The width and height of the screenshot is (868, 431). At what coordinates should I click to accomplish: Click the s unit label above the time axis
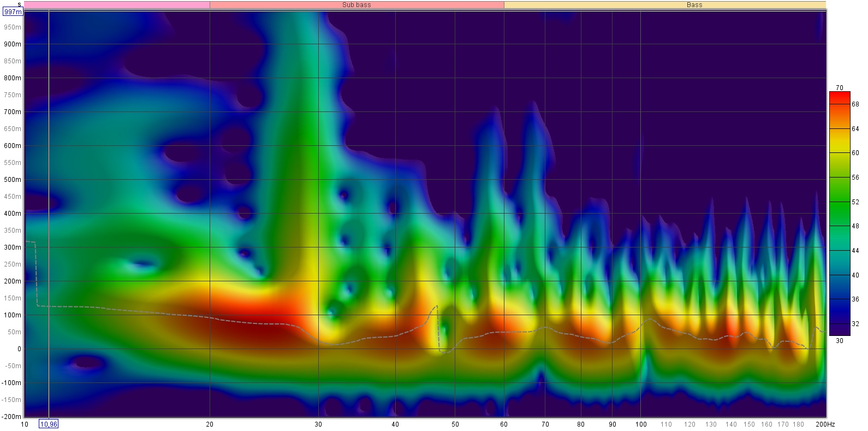19,4
